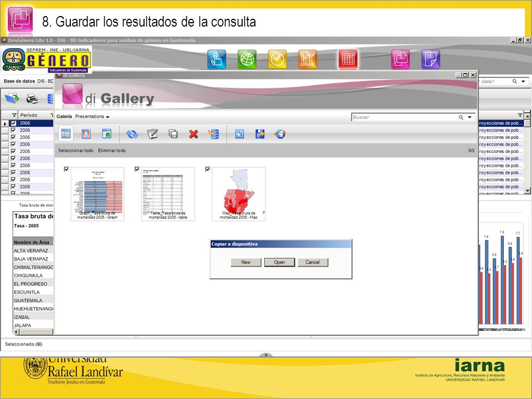The width and height of the screenshot is (532, 399).
Task: Uncheck the fifth 2005 row checkbox
Action: click(x=13, y=151)
